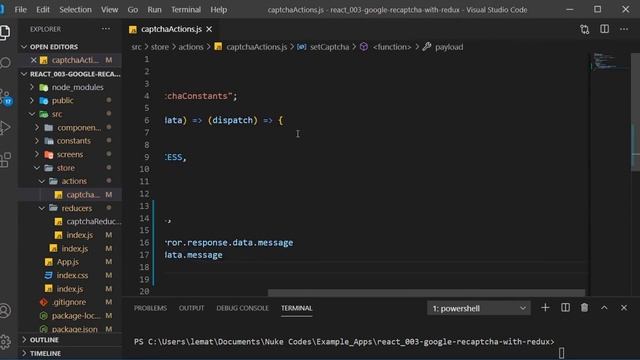This screenshot has height=360, width=640.
Task: Open Source Control view with badge
Action: (6, 97)
